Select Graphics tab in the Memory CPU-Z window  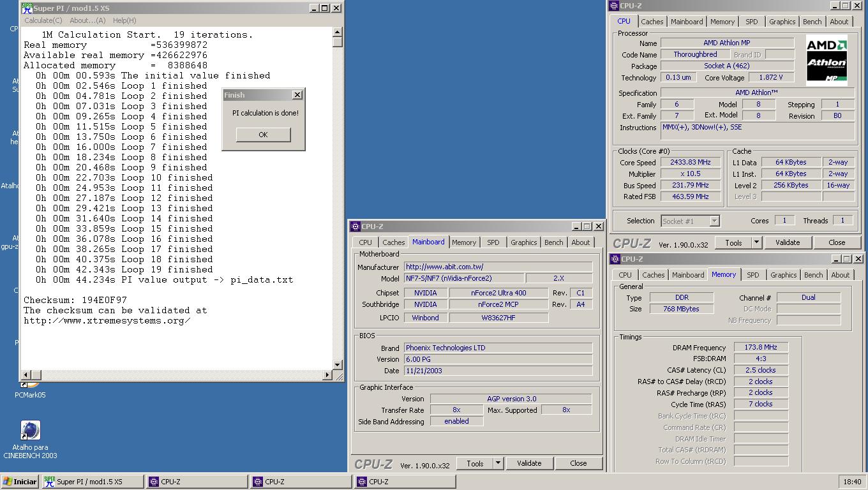(783, 275)
